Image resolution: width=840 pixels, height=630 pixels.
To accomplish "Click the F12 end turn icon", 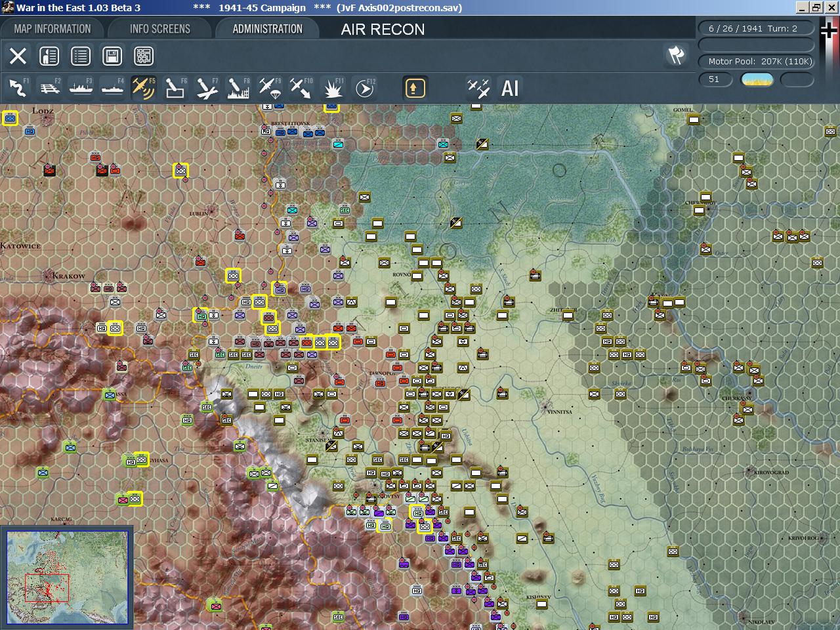I will [x=364, y=88].
